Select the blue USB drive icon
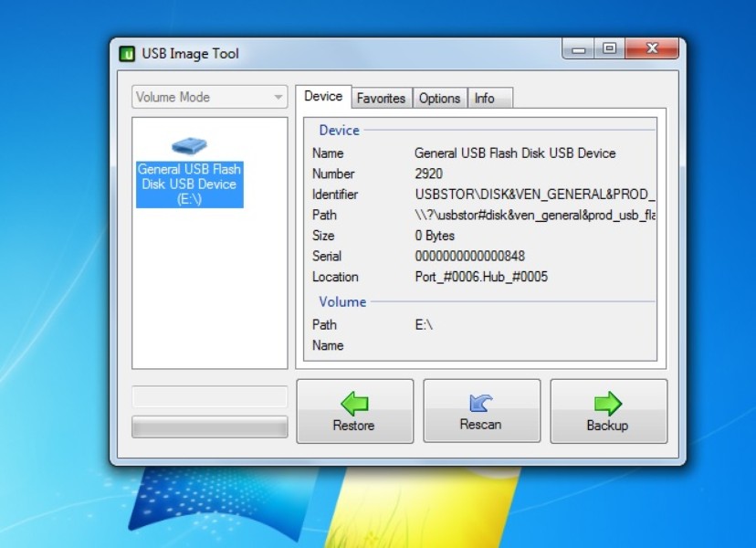The width and height of the screenshot is (756, 548). 189,146
